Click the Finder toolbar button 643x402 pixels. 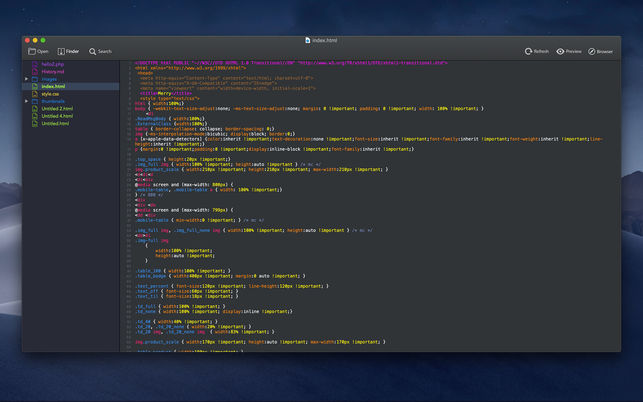68,51
